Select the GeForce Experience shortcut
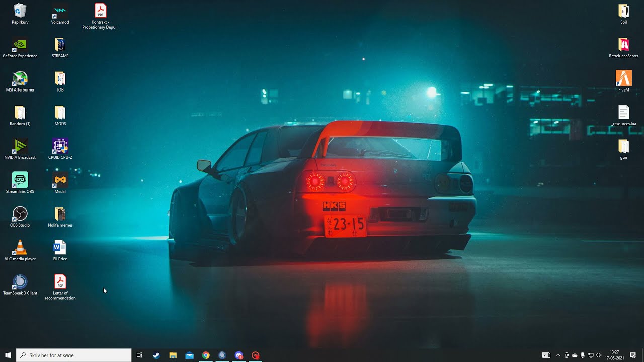Screen dimensions: 644x362 click(x=20, y=48)
